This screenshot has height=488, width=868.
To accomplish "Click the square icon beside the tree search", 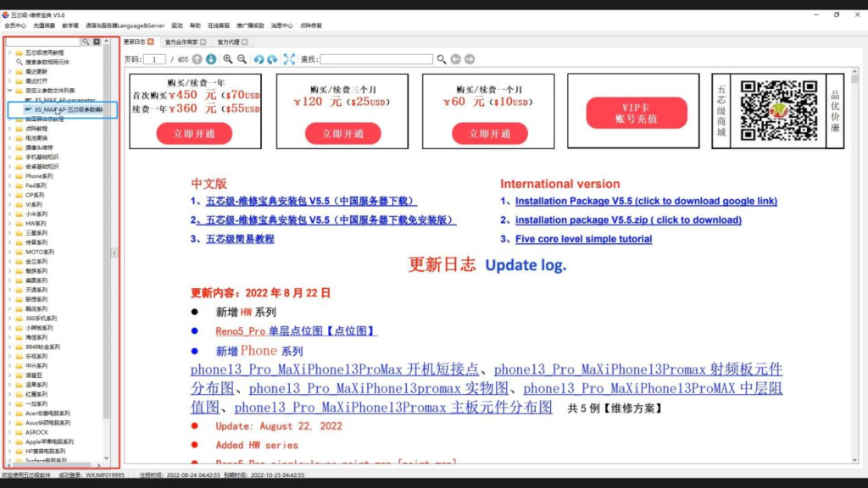I will tap(97, 42).
